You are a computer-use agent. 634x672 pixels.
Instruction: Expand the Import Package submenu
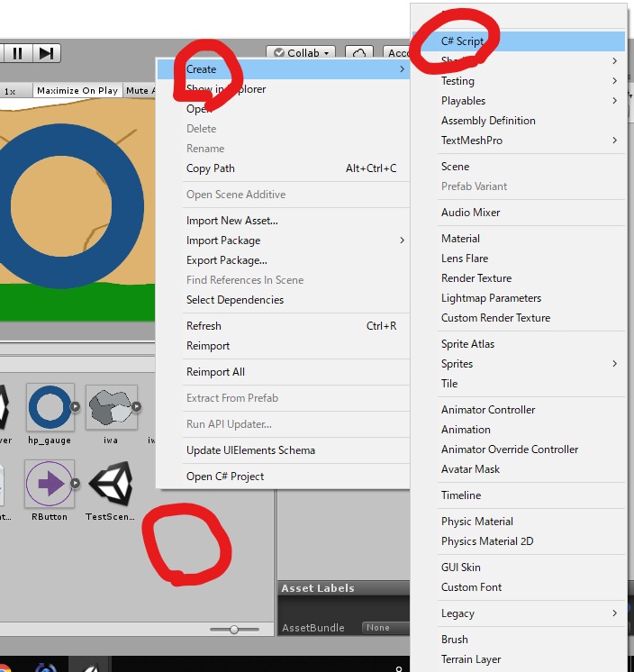coord(284,241)
